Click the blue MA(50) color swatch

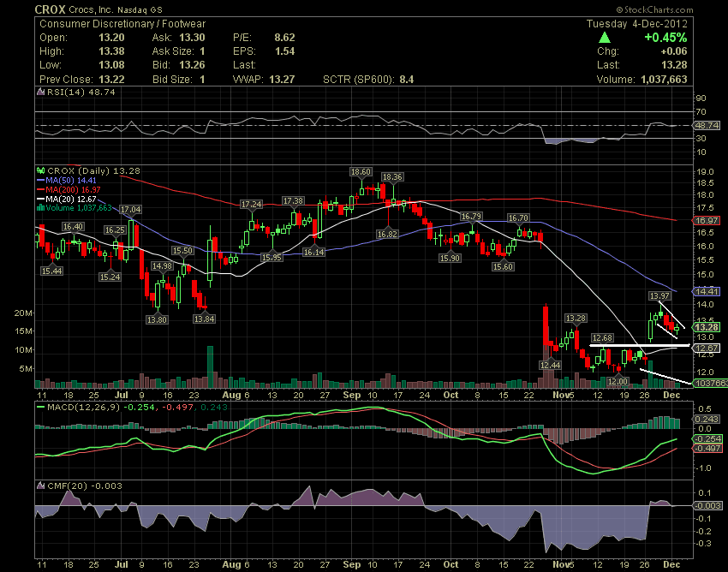coord(39,180)
